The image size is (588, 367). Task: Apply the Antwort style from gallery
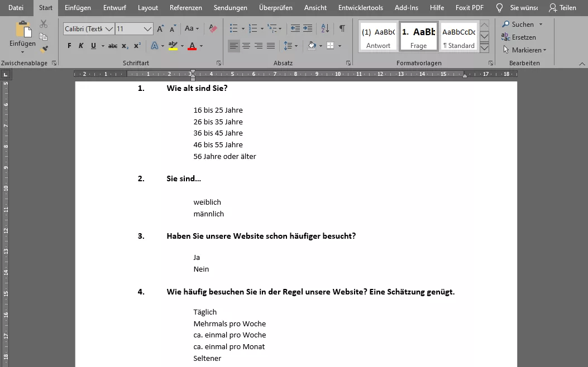pos(378,37)
